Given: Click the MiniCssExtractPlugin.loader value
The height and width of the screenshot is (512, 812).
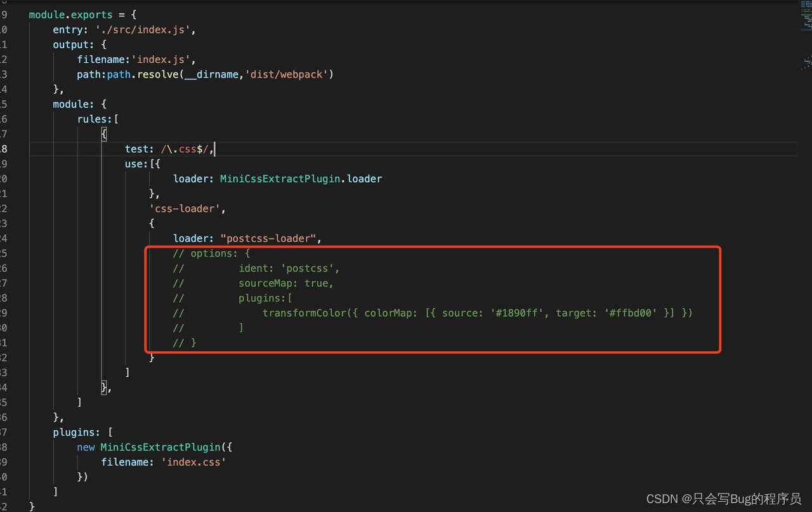Looking at the screenshot, I should point(301,179).
